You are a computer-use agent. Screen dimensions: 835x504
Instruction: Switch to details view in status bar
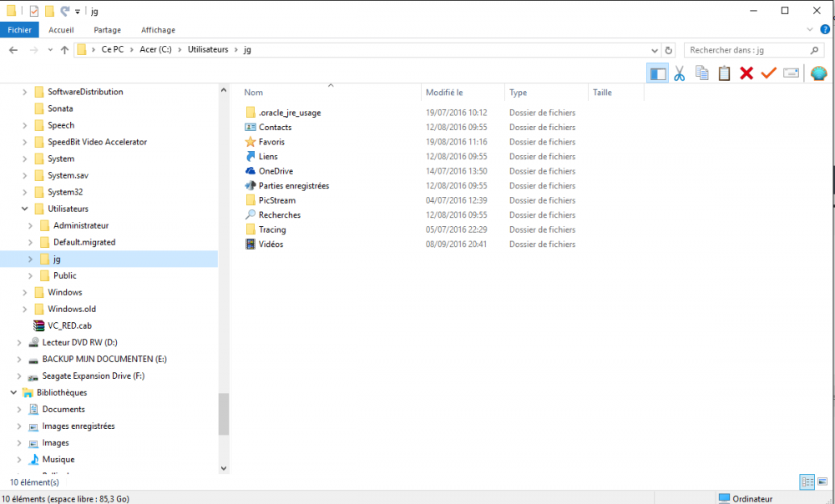807,481
